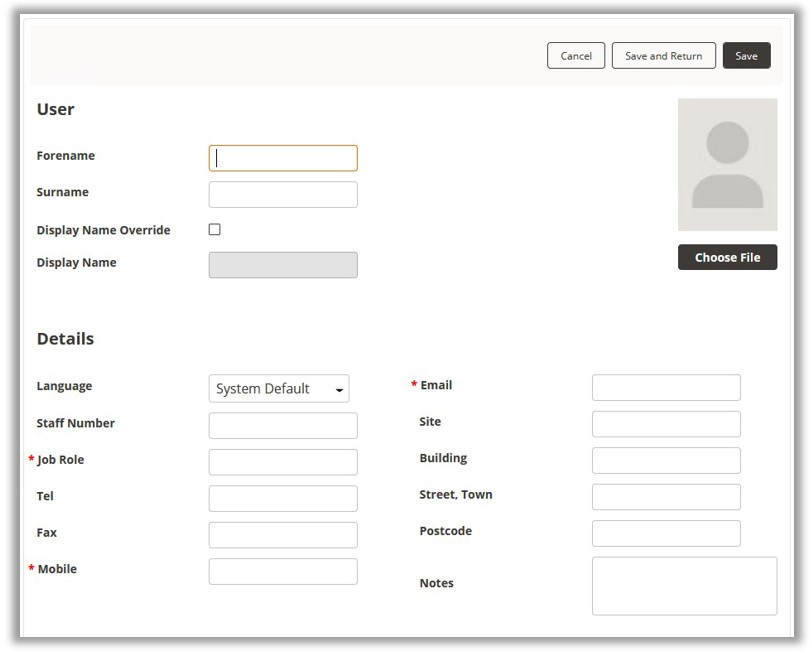Focus the Email input field
This screenshot has height=653, width=812.
pos(666,388)
